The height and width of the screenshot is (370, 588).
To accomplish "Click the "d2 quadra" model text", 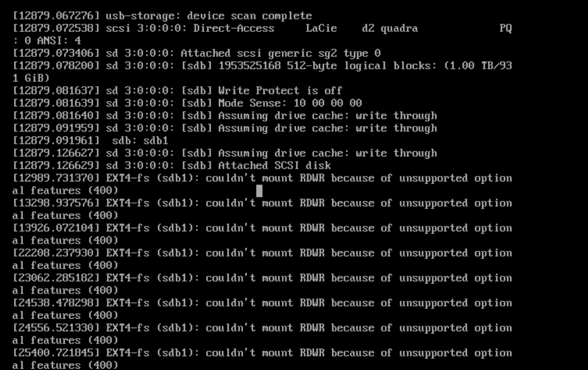I will 389,29.
